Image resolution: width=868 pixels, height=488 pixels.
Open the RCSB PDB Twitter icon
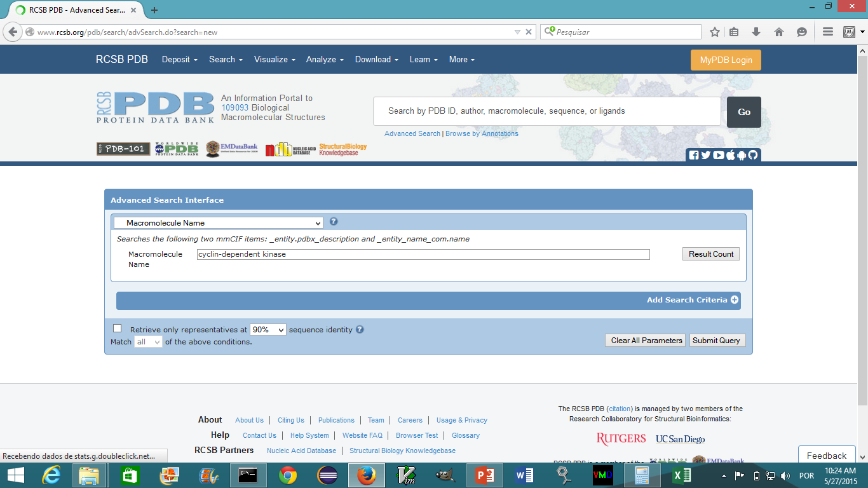[x=705, y=155]
